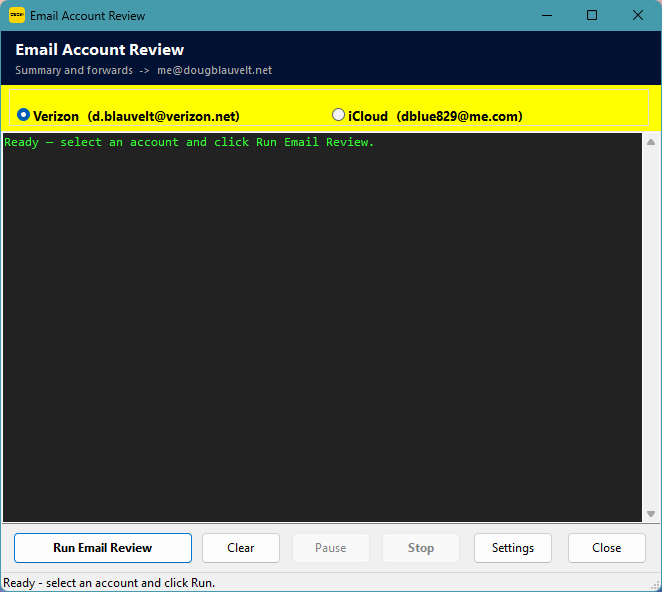
Task: Open Settings
Action: point(513,548)
